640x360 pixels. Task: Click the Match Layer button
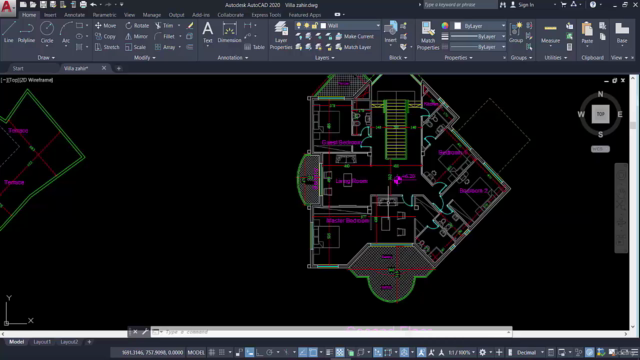353,47
